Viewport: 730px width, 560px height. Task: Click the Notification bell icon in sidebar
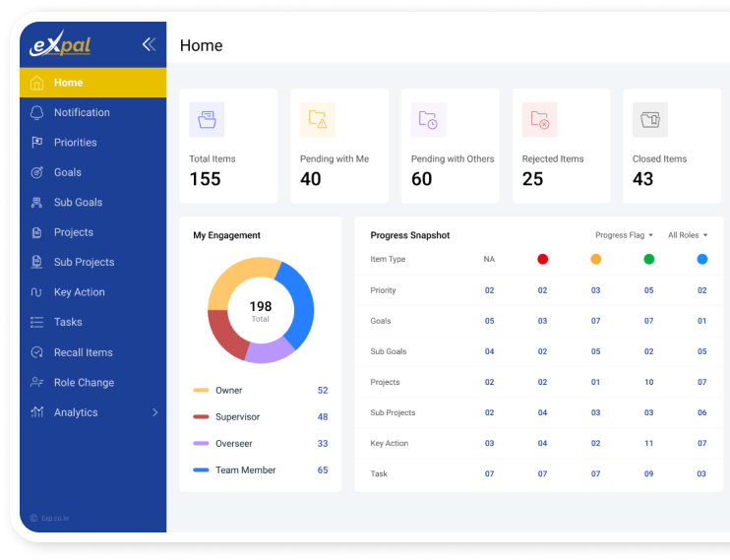(37, 112)
